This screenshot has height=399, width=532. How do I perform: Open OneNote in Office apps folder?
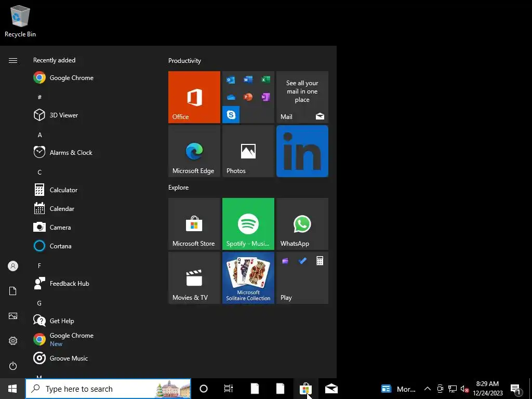[x=265, y=97]
